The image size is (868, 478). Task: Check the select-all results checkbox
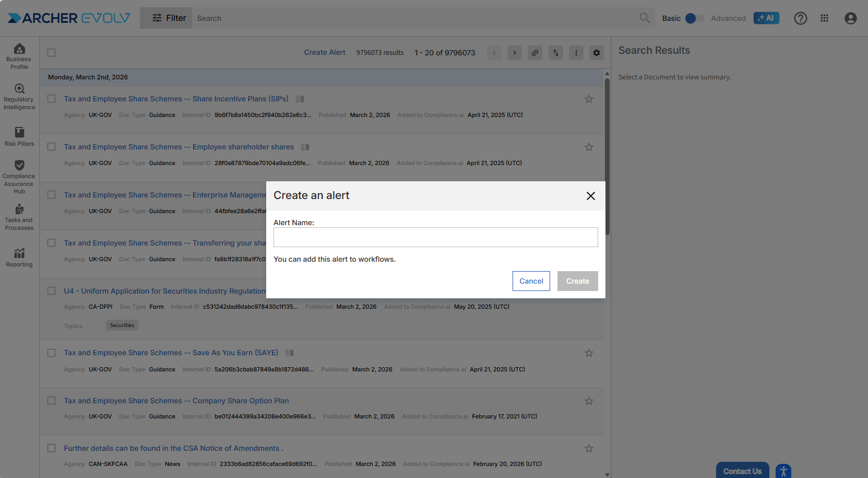click(x=52, y=53)
